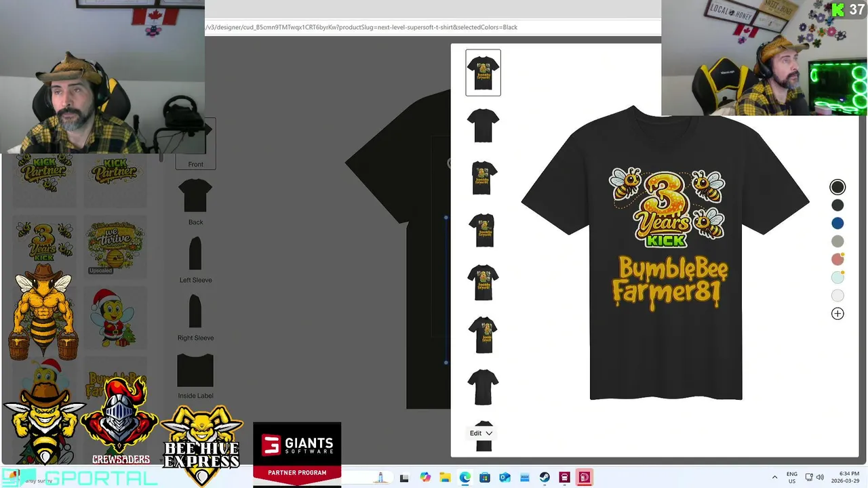This screenshot has height=488, width=868.
Task: Open File Explorer from the taskbar
Action: pyautogui.click(x=445, y=478)
